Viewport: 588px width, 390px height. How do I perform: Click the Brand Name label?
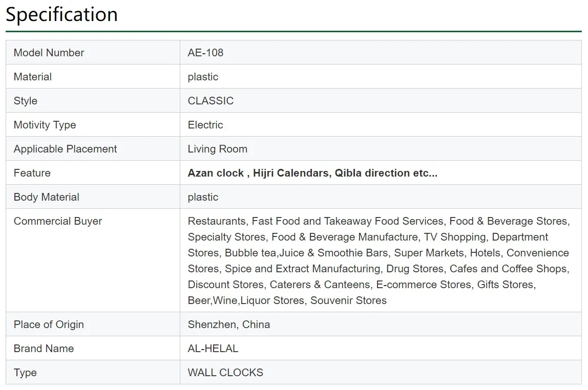(x=44, y=349)
